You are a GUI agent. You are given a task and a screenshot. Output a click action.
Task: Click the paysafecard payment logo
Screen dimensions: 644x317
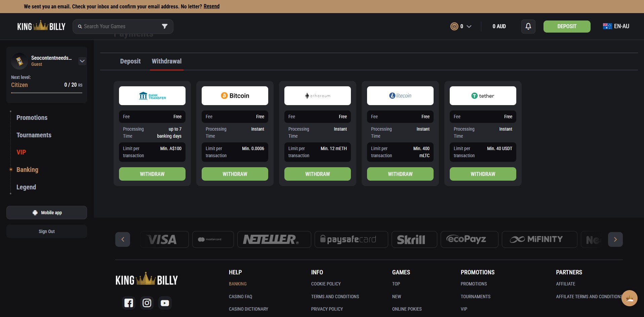coord(351,239)
